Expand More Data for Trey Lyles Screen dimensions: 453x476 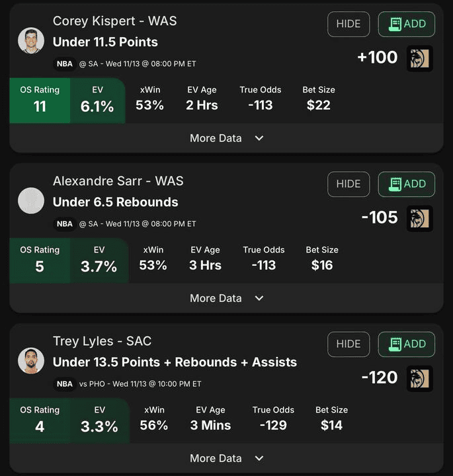tap(226, 458)
